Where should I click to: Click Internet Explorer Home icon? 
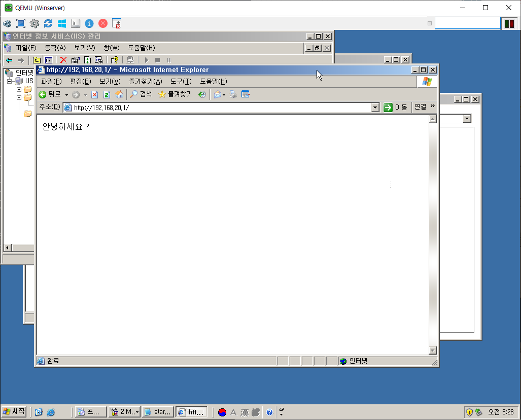point(119,95)
